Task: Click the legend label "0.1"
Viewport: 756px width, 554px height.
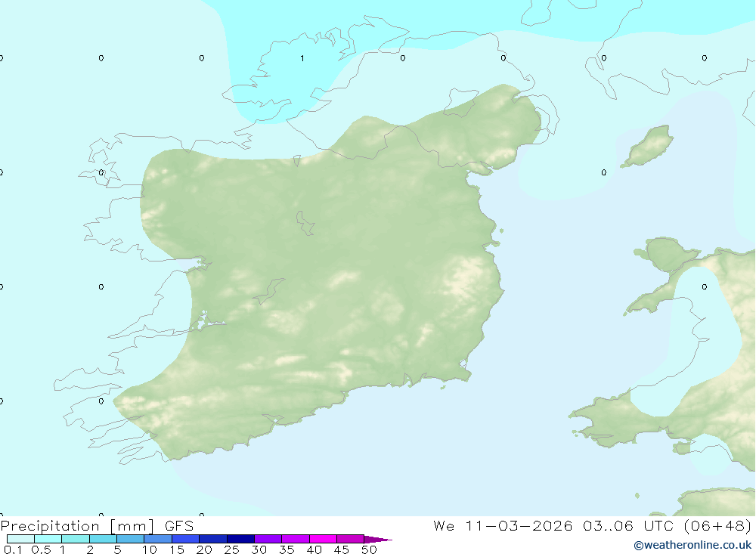Action: click(13, 549)
